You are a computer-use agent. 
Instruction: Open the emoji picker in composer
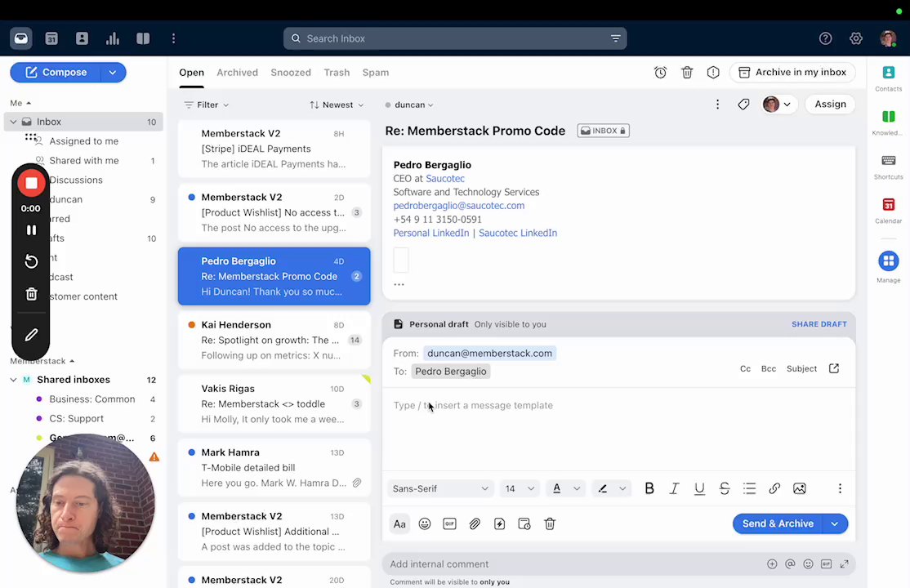425,524
